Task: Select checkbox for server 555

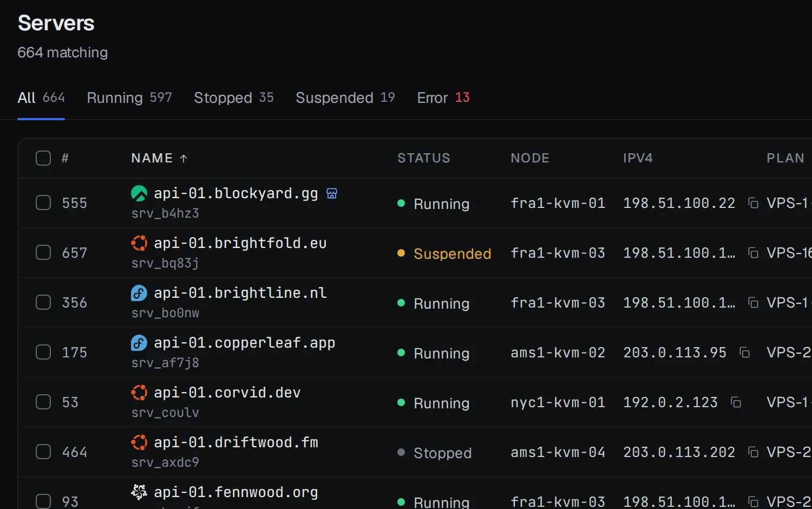Action: (x=43, y=203)
